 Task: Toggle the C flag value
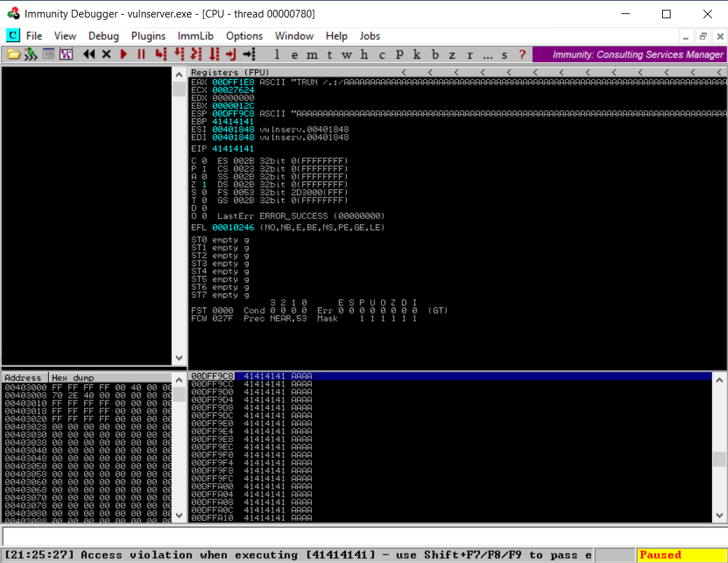204,161
